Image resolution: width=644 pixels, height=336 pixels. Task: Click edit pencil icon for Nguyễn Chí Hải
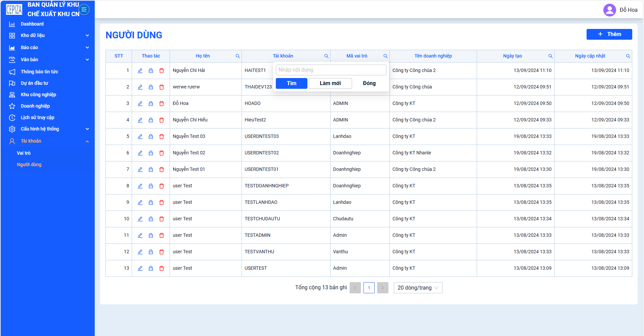pyautogui.click(x=140, y=71)
